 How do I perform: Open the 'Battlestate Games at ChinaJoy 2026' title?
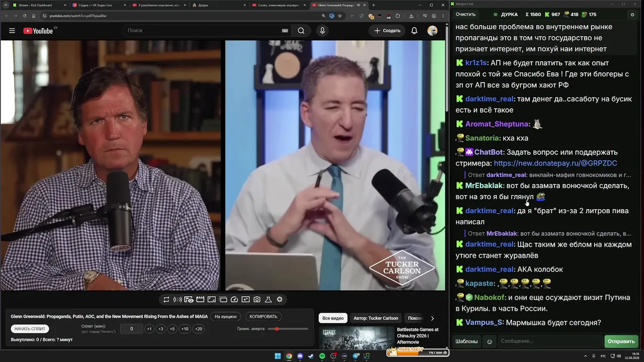click(x=418, y=336)
